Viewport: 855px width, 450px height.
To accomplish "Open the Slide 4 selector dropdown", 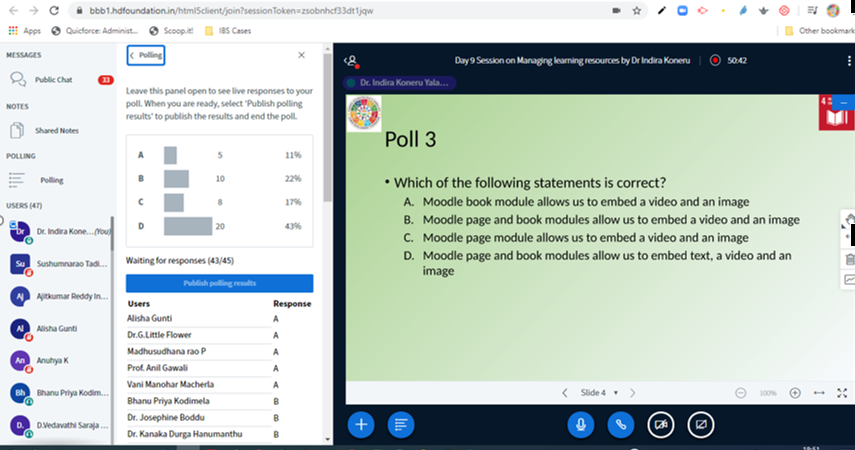I will pos(599,393).
